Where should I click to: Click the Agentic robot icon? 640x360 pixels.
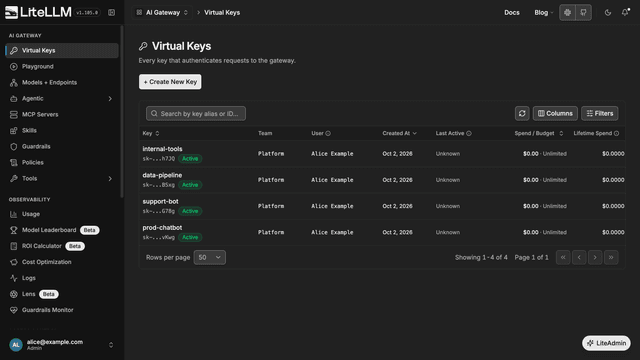pyautogui.click(x=13, y=98)
